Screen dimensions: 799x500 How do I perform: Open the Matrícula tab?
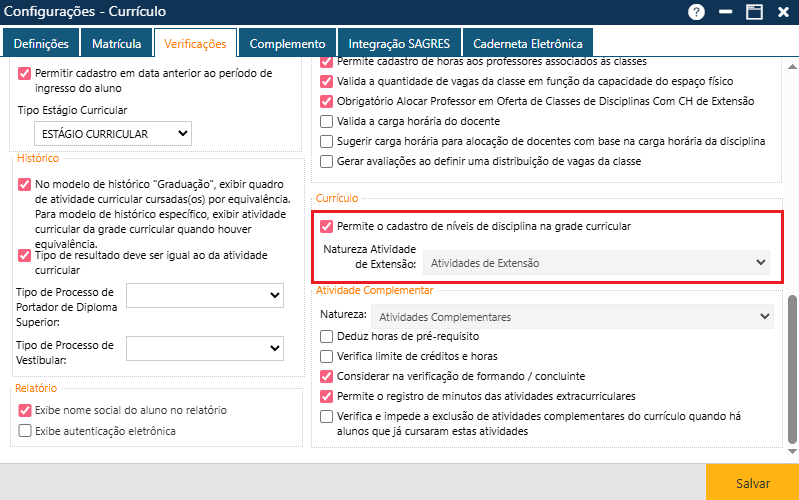click(117, 44)
